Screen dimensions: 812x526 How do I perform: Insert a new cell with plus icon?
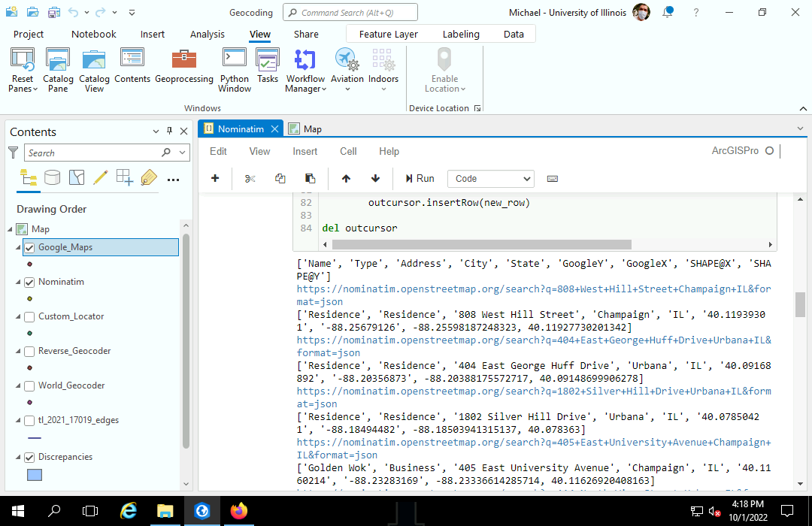[x=215, y=178]
